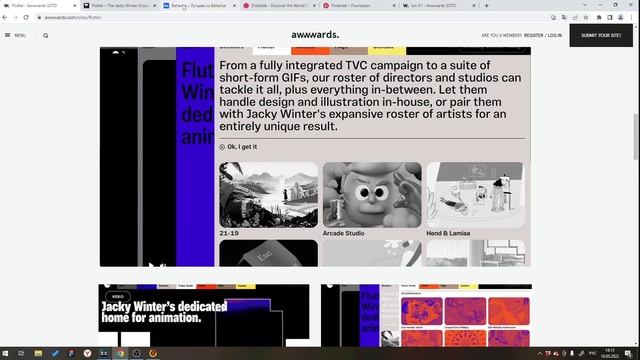Open the awwwards hamburger MENU
Screen dimensions: 640x360
click(x=16, y=36)
